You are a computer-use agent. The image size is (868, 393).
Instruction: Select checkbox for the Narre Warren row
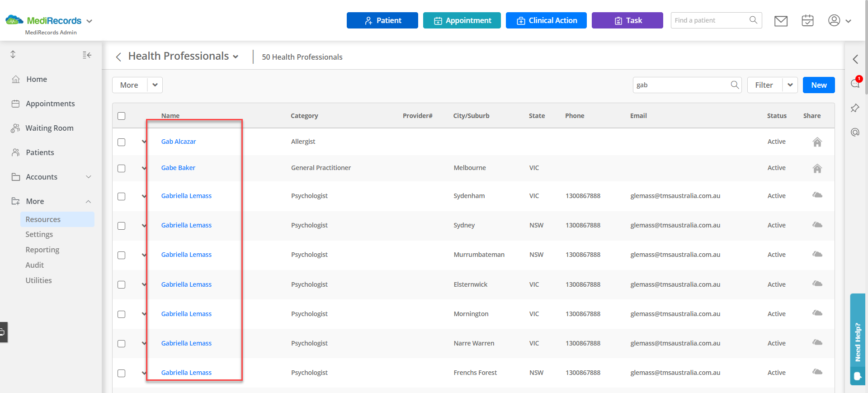coord(121,343)
